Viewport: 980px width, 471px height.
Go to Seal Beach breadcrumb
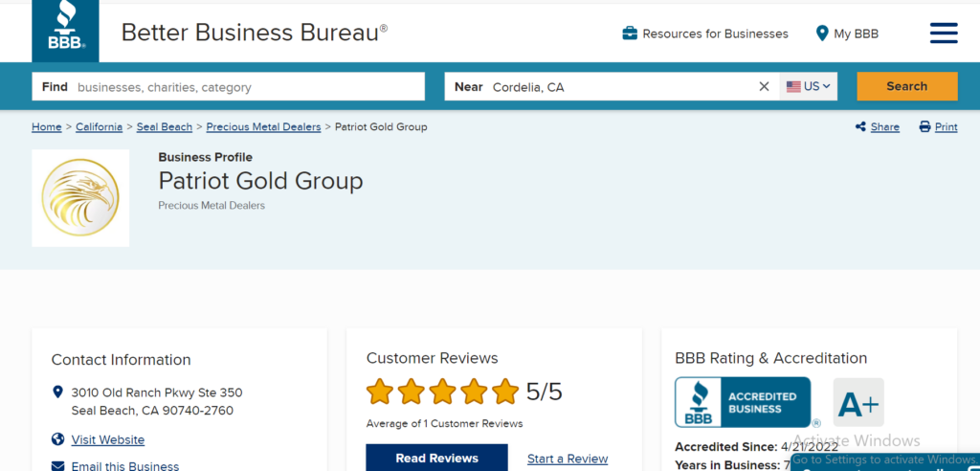165,127
